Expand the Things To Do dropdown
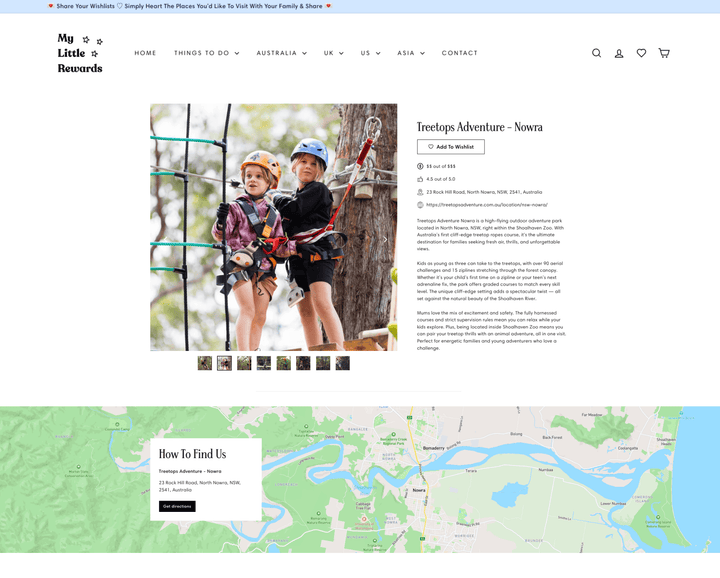Screen dimensions: 720x578 207,53
